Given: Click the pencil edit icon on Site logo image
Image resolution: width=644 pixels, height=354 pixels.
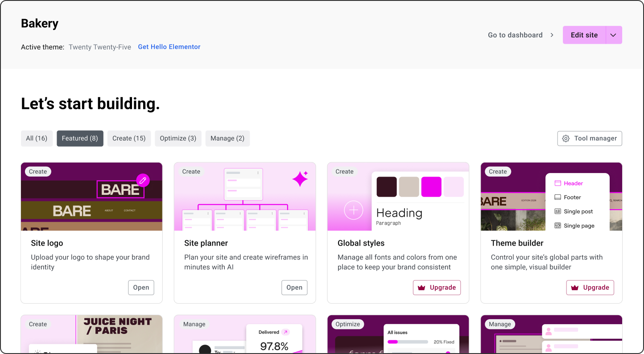Looking at the screenshot, I should [x=143, y=180].
